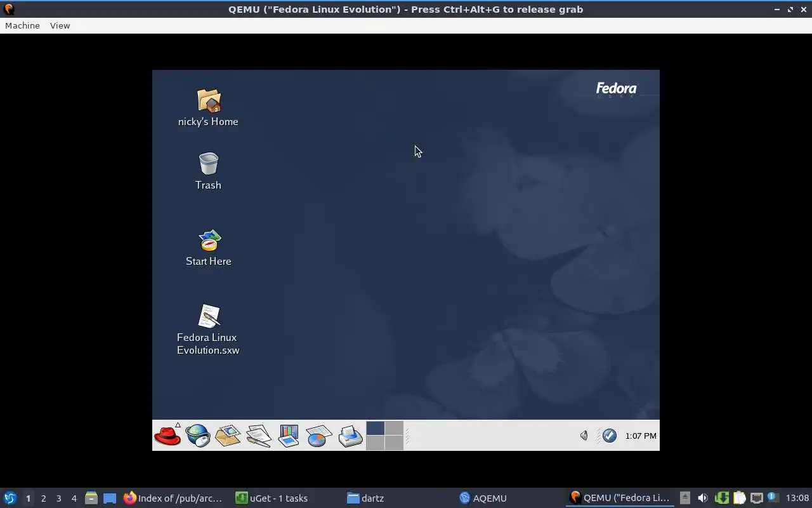Screen dimensions: 812x508
Task: Click the blue show-desktop quick-launch icon
Action: [x=110, y=498]
